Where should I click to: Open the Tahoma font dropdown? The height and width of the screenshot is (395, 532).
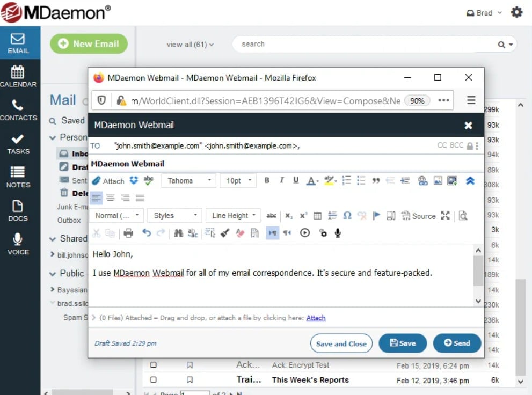pyautogui.click(x=188, y=181)
